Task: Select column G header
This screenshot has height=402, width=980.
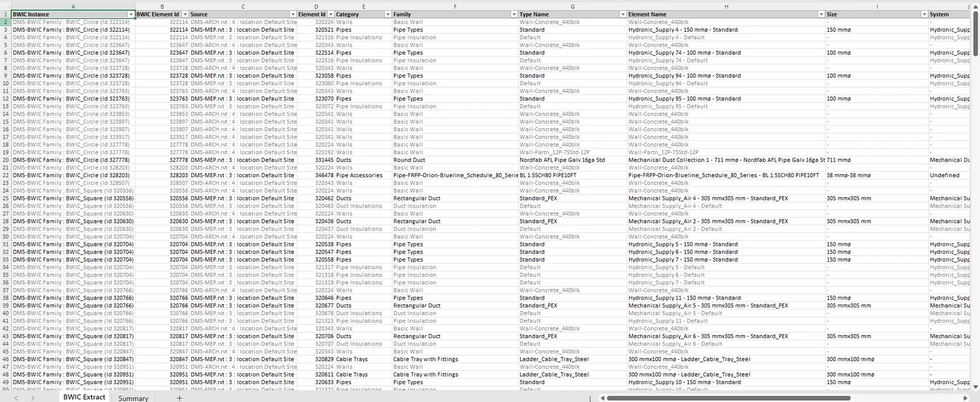Action: coord(573,6)
